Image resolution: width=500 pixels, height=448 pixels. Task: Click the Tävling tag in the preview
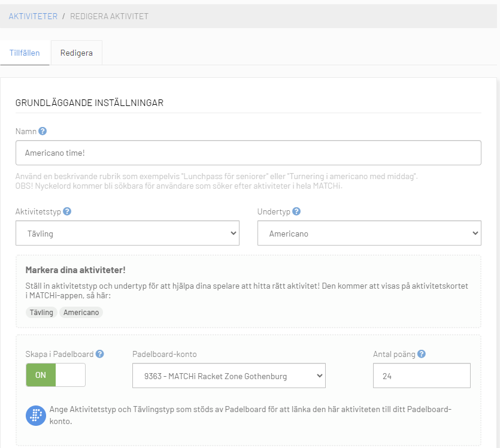41,313
